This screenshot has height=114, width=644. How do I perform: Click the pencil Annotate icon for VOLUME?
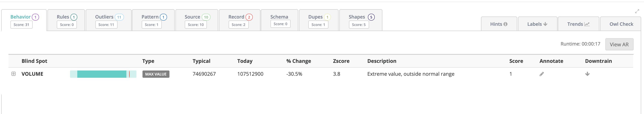(x=542, y=74)
